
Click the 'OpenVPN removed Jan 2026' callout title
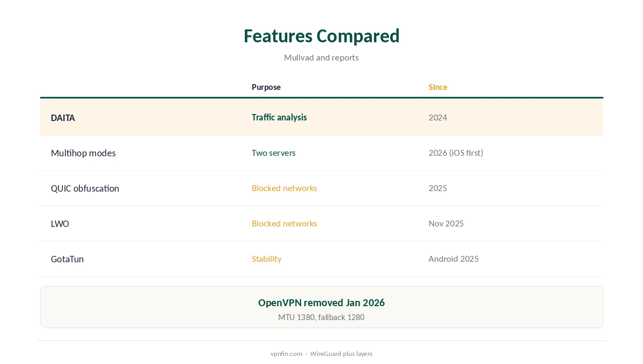click(x=322, y=302)
